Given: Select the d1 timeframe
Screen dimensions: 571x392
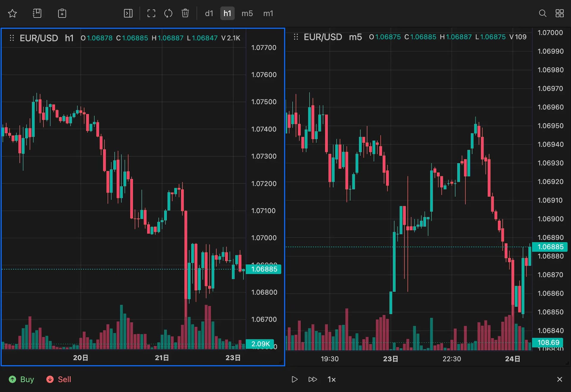Looking at the screenshot, I should coord(209,13).
